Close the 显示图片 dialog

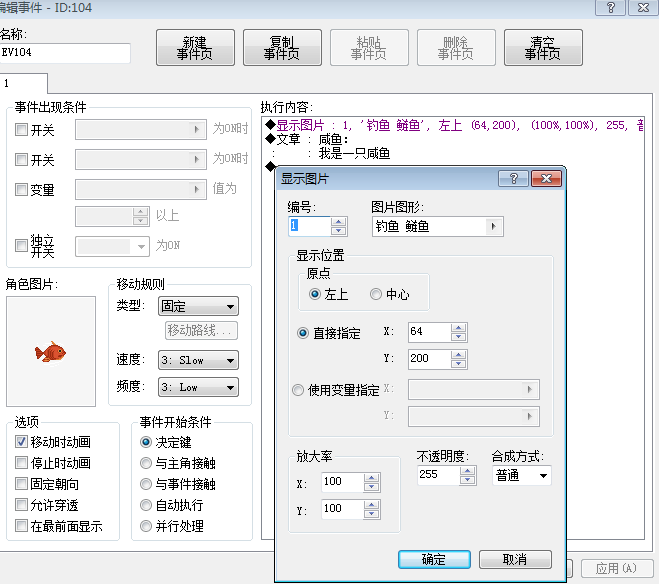click(x=546, y=179)
